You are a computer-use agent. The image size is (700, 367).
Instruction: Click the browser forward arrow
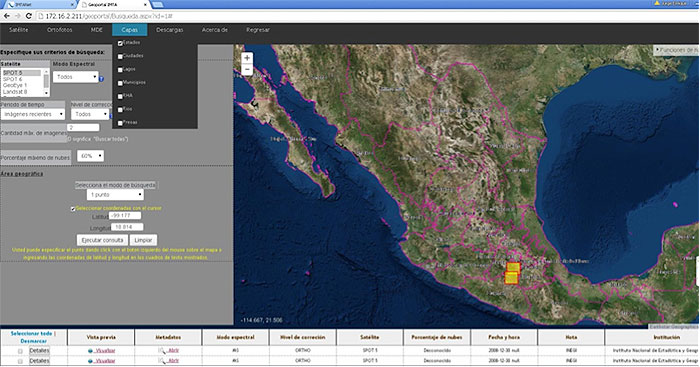tap(17, 16)
